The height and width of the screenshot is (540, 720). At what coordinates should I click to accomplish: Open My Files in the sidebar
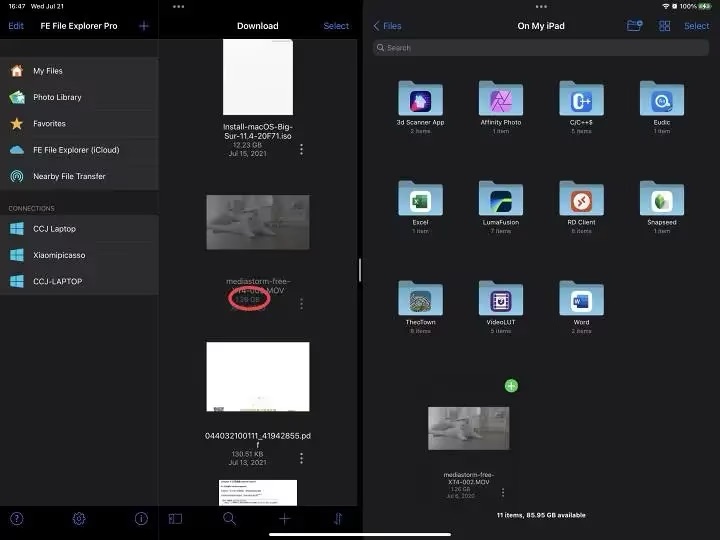tap(47, 71)
